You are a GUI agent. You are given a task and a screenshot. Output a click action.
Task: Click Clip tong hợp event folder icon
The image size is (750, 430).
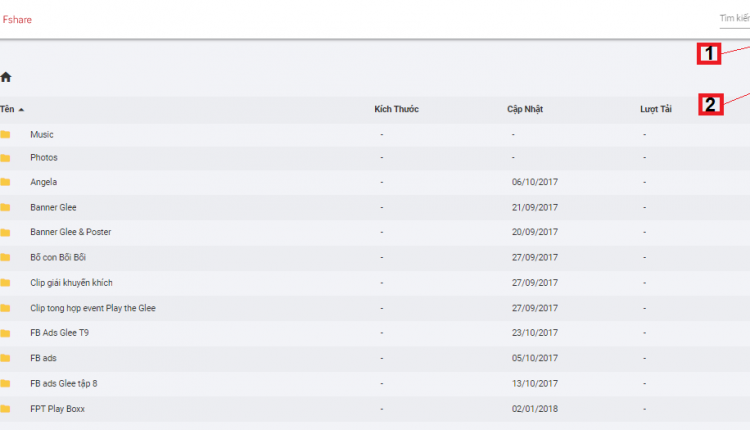pos(5,308)
